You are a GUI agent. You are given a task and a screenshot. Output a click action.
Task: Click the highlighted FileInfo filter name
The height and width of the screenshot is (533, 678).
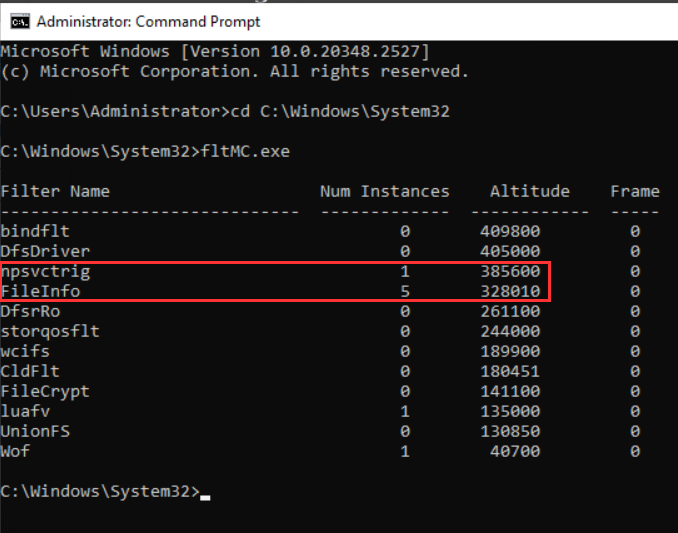pyautogui.click(x=40, y=291)
